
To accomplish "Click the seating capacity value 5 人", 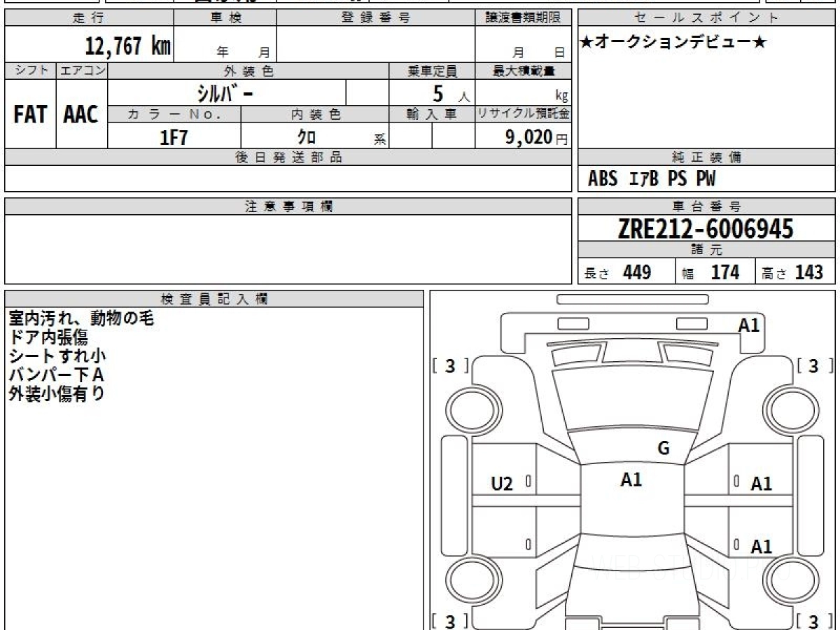I will [x=451, y=94].
